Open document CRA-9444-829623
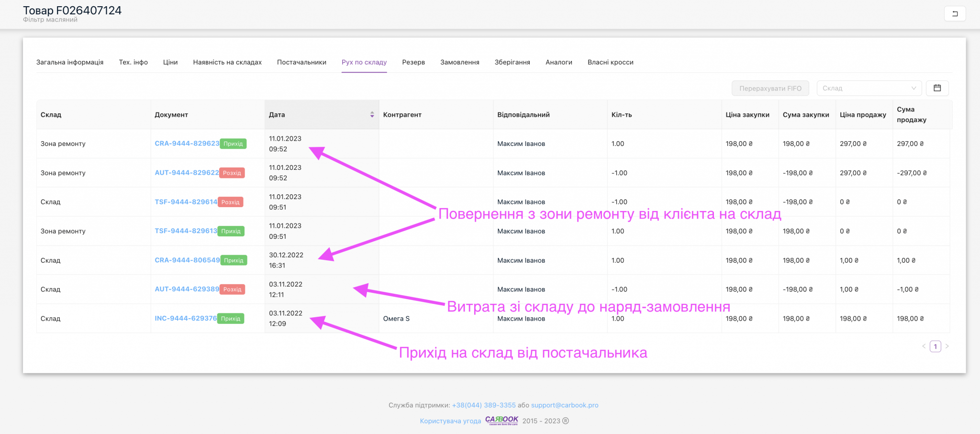 coord(187,144)
